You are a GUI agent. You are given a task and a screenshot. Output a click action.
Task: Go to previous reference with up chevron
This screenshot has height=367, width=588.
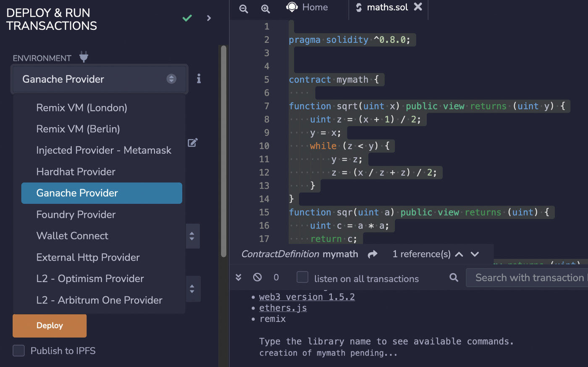pos(459,254)
